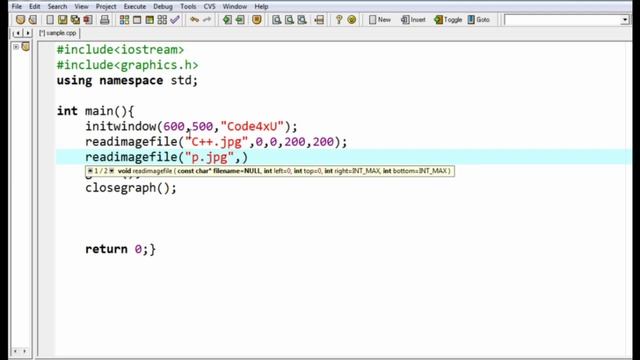640x360 pixels.
Task: Open the toolbar combo box dropdown arrow
Action: (625, 20)
